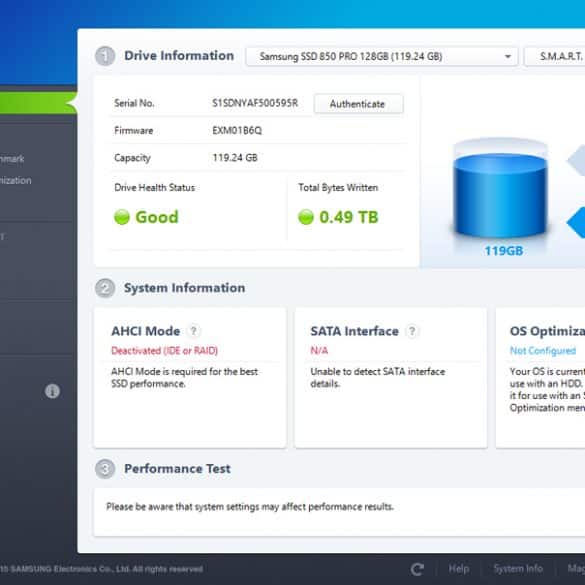Click the 119GB label under cylinder
Image resolution: width=585 pixels, height=585 pixels.
pos(503,251)
